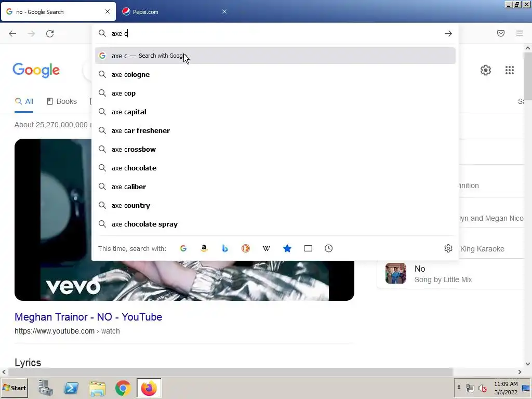Image resolution: width=532 pixels, height=399 pixels.
Task: Pick the 'axe capital' suggestion
Action: pos(275,112)
